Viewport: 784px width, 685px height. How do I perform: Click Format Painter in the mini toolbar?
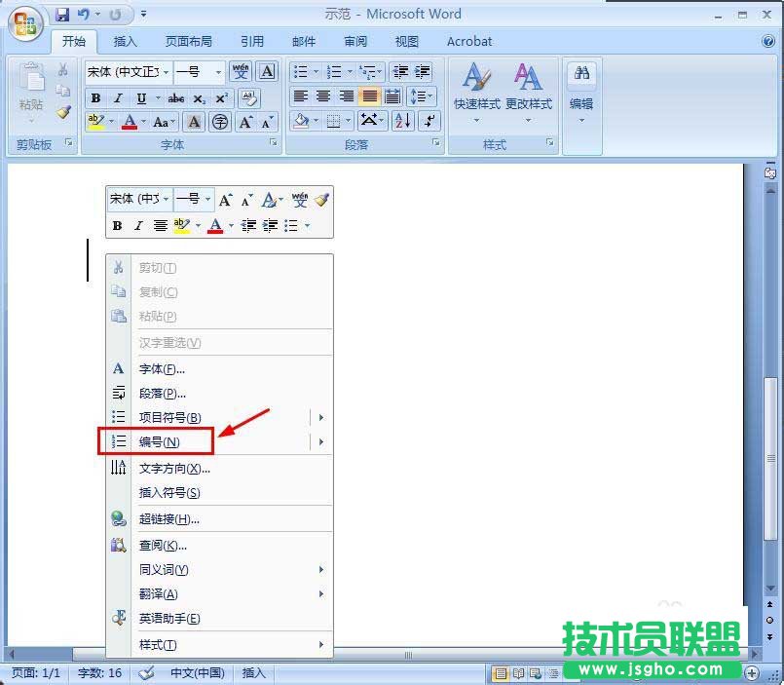(x=322, y=200)
